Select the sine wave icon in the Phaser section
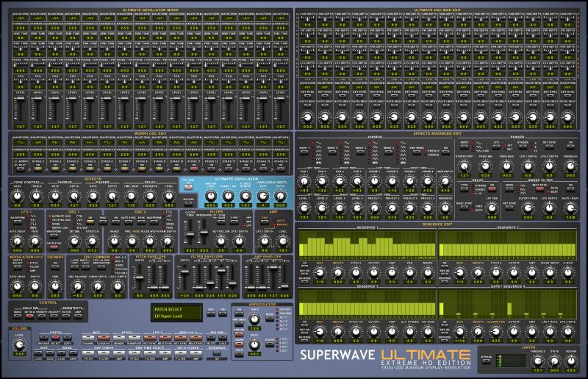Viewport: 588px width, 379px height. click(x=479, y=144)
